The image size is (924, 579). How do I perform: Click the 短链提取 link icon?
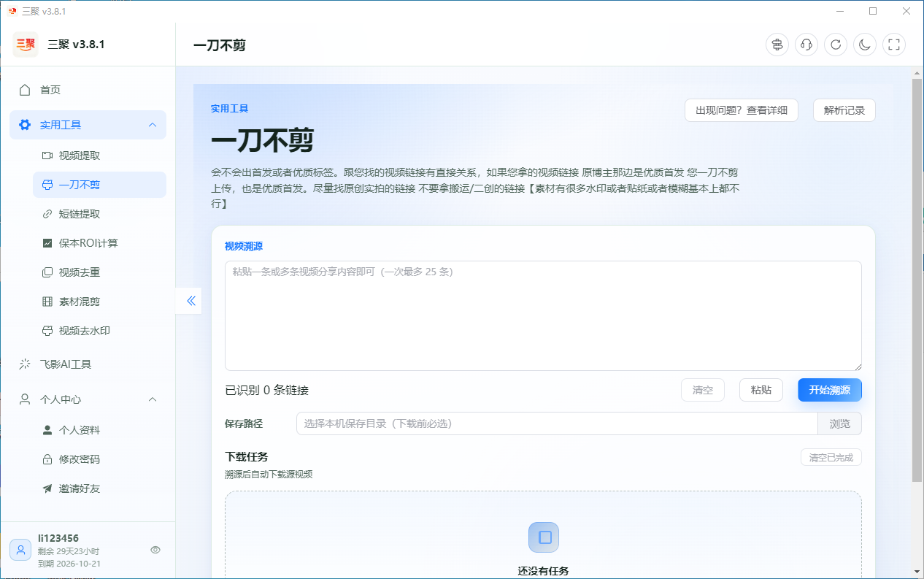pos(47,214)
